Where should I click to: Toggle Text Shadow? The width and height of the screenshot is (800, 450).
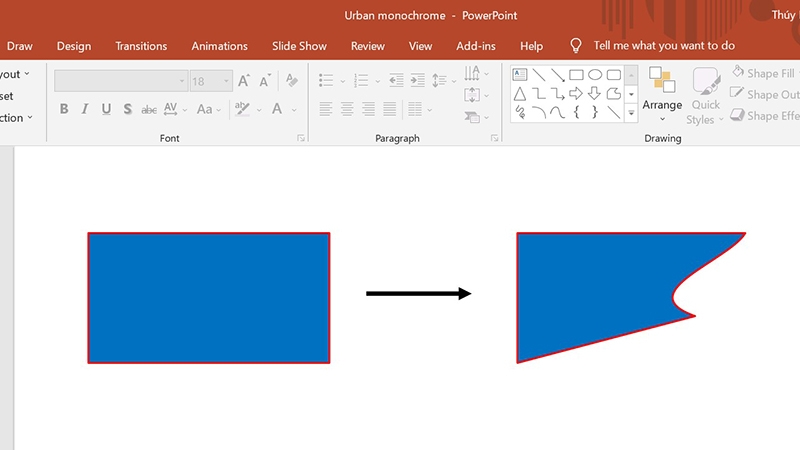coord(128,109)
